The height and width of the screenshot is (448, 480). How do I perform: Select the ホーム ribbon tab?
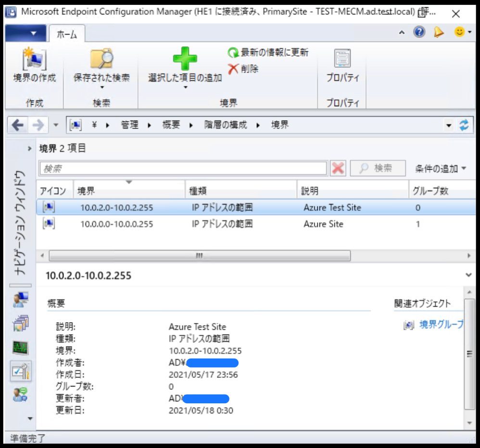[67, 34]
